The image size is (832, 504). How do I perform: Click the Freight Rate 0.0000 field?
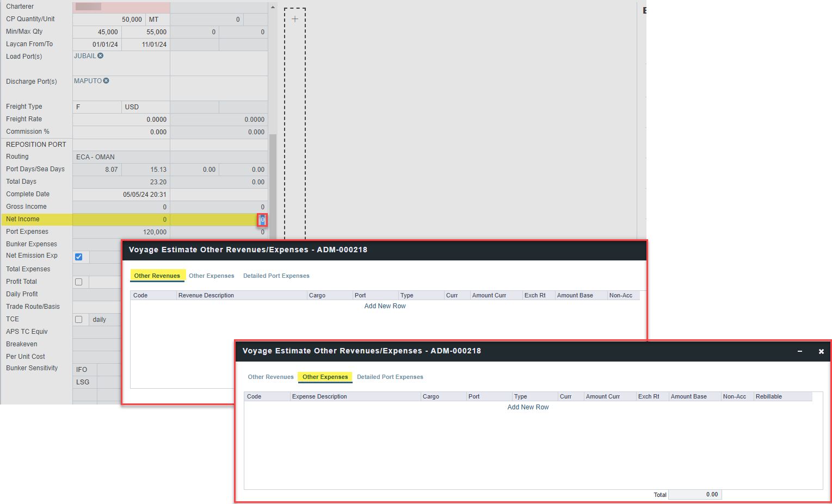[x=121, y=120]
